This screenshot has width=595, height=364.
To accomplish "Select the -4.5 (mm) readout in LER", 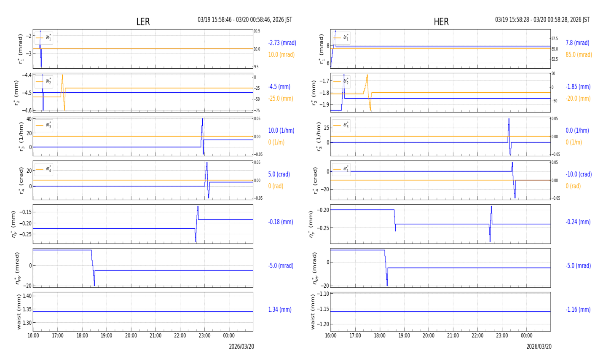I will pos(279,87).
